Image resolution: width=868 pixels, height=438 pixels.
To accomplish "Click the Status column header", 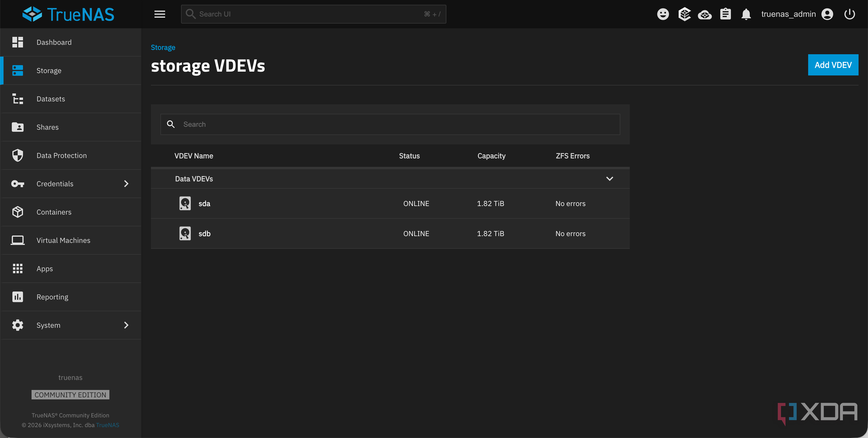I will (410, 156).
